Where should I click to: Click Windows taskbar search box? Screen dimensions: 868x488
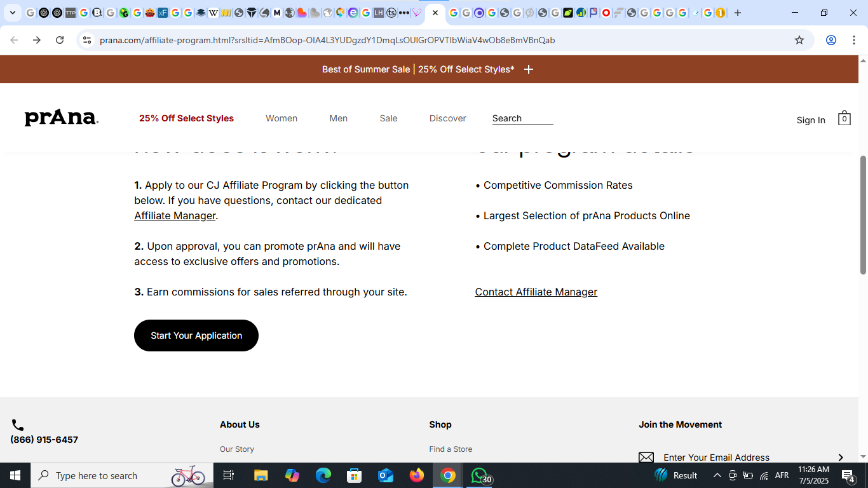122,475
